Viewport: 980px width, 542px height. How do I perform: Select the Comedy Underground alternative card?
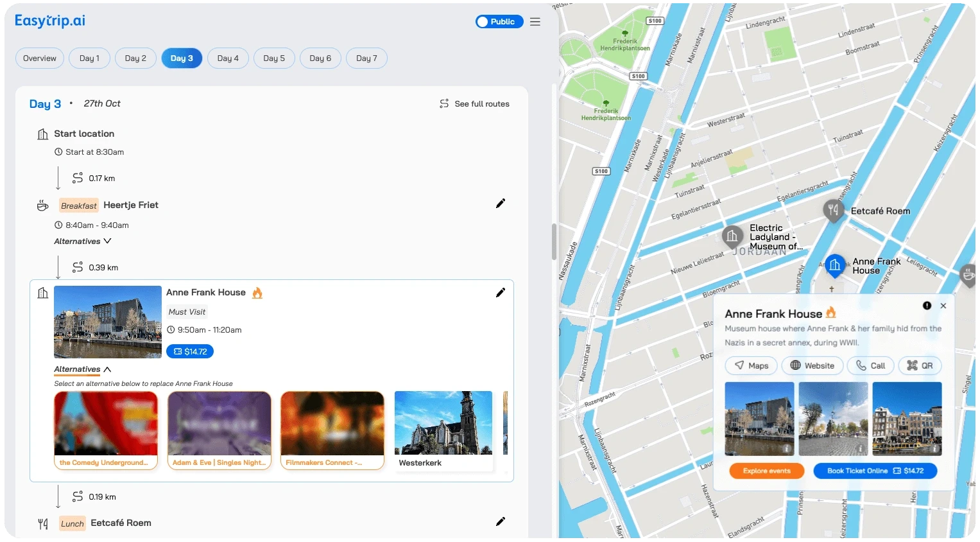coord(106,430)
